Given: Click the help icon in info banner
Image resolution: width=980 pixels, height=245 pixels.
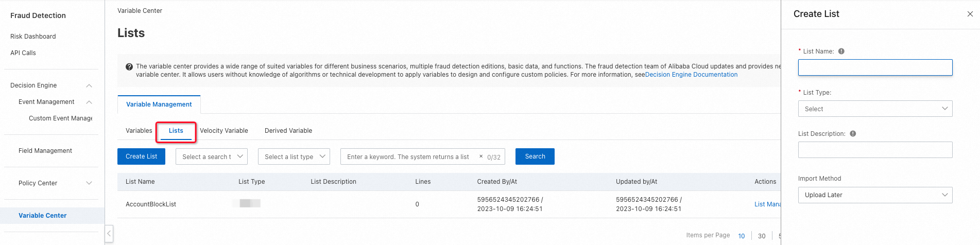Looking at the screenshot, I should 129,66.
